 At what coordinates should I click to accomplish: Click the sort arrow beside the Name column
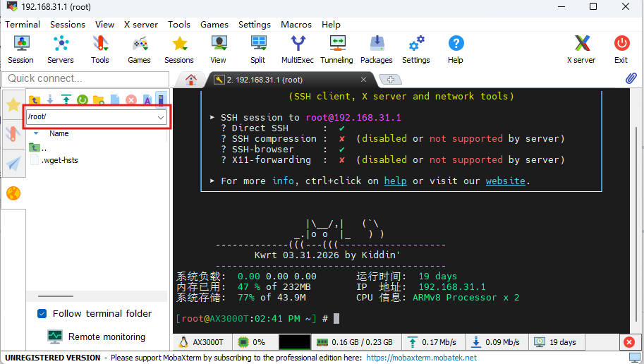(36, 133)
